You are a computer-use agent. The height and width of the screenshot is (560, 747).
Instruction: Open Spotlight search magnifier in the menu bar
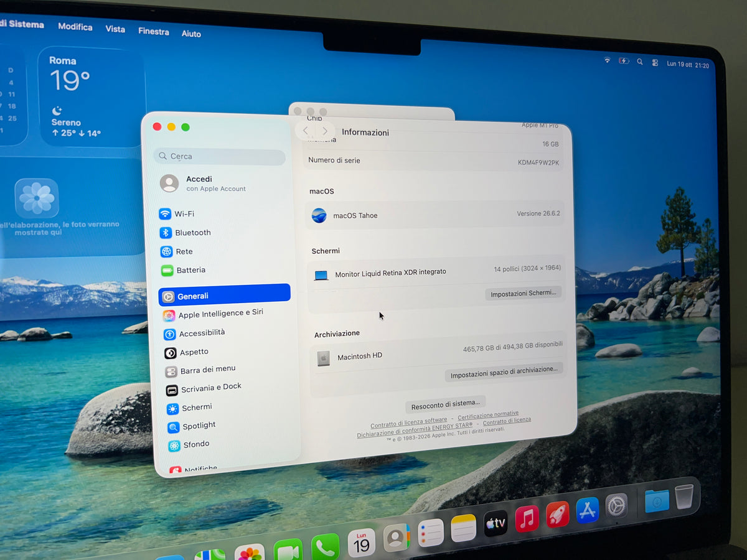tap(640, 62)
